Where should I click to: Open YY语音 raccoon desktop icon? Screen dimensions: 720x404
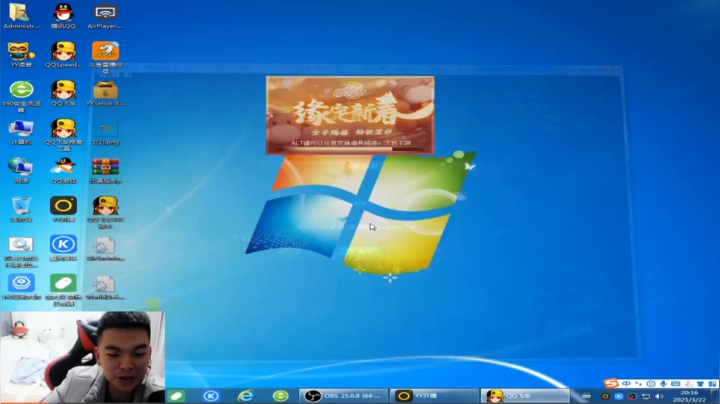pos(21,54)
